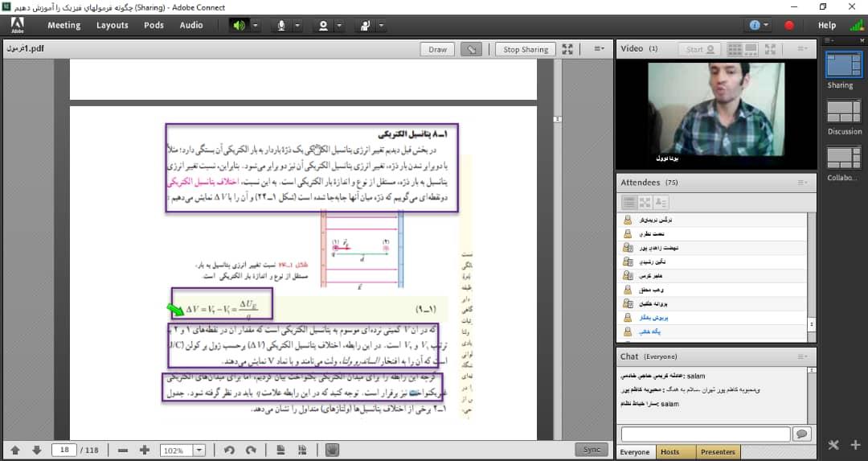This screenshot has height=461, width=868.
Task: Toggle the speaker audio icon
Action: click(239, 25)
